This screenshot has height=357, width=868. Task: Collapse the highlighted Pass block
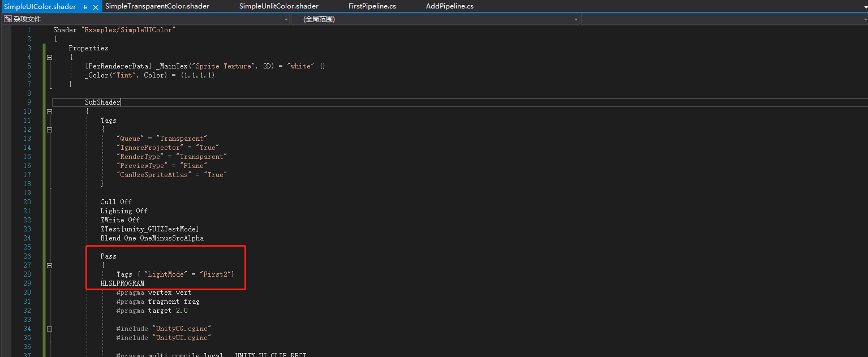(x=49, y=265)
